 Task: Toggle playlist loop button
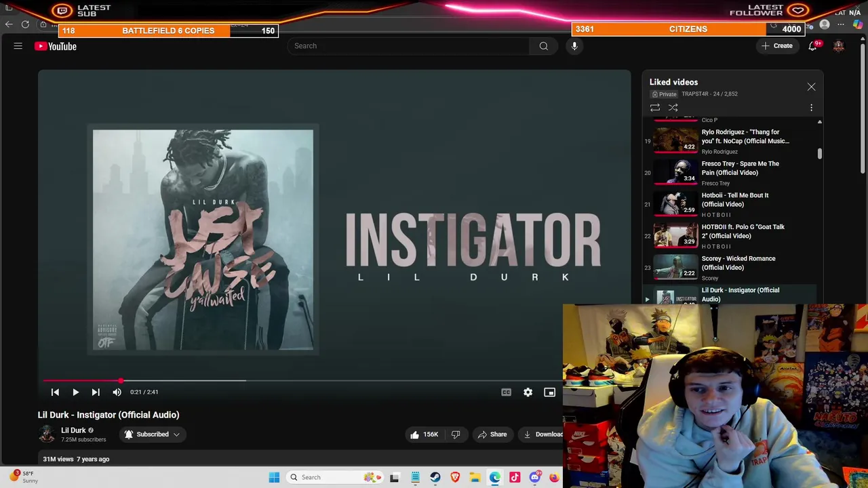pyautogui.click(x=655, y=108)
